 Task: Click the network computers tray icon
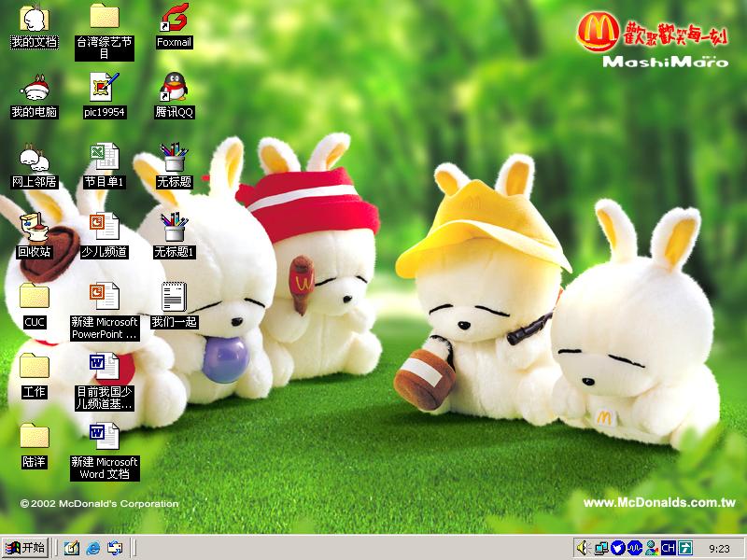(x=600, y=549)
